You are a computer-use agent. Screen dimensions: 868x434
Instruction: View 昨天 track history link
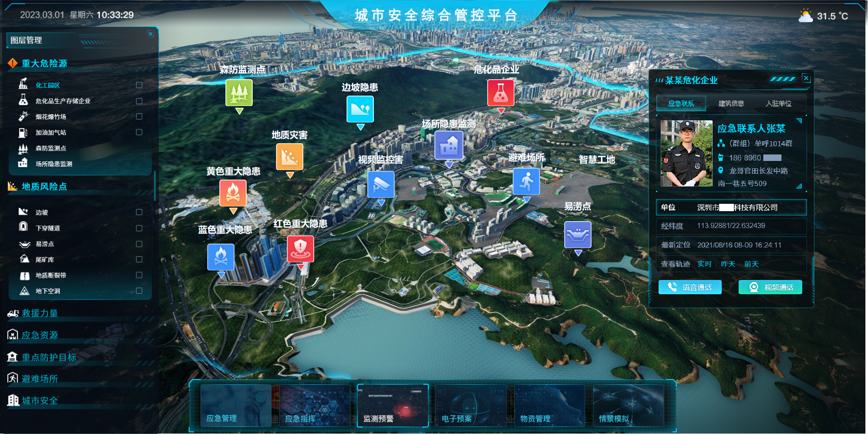[728, 264]
